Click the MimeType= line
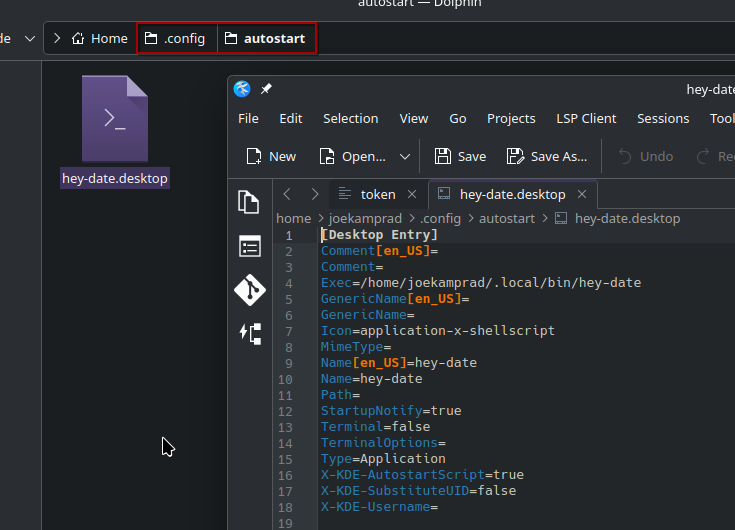Screen dimensions: 735x530 [356, 347]
